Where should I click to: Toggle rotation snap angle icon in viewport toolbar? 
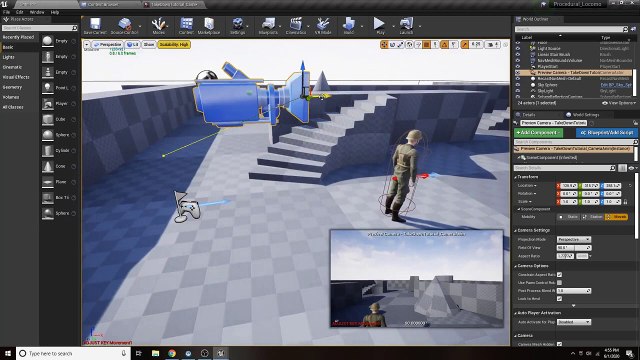pyautogui.click(x=444, y=44)
